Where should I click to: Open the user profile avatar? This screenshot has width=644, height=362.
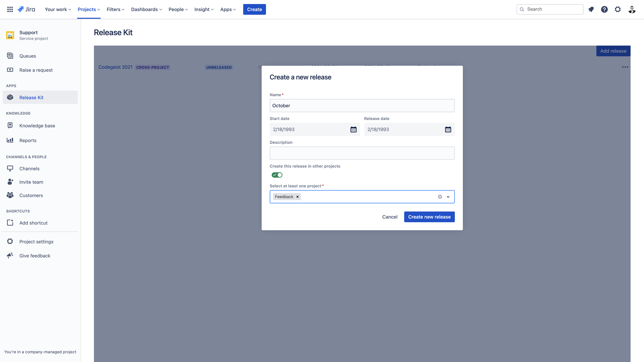coord(632,9)
